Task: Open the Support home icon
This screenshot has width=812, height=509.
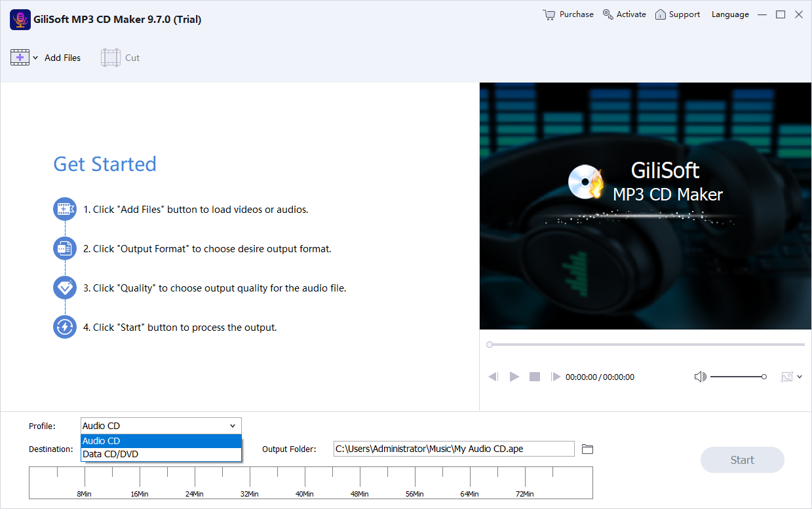Action: (661, 14)
